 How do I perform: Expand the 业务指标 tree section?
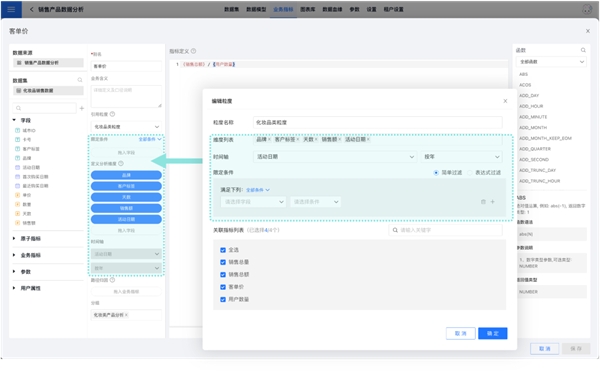pyautogui.click(x=14, y=255)
